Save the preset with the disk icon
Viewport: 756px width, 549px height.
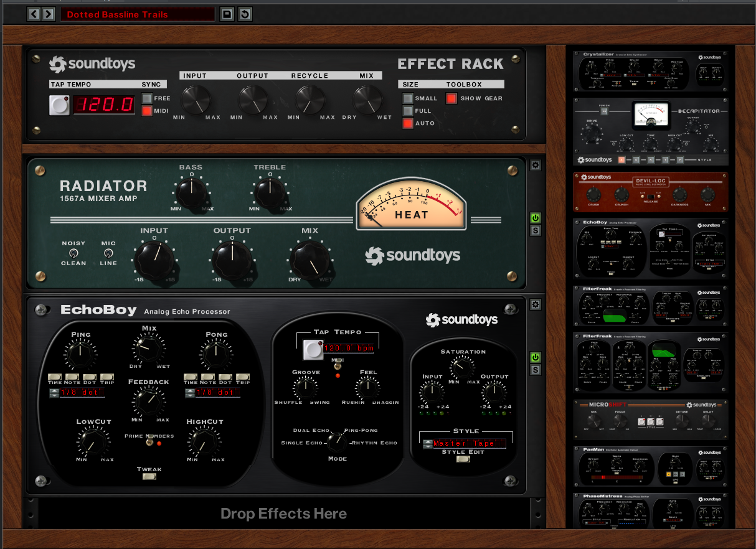point(227,14)
